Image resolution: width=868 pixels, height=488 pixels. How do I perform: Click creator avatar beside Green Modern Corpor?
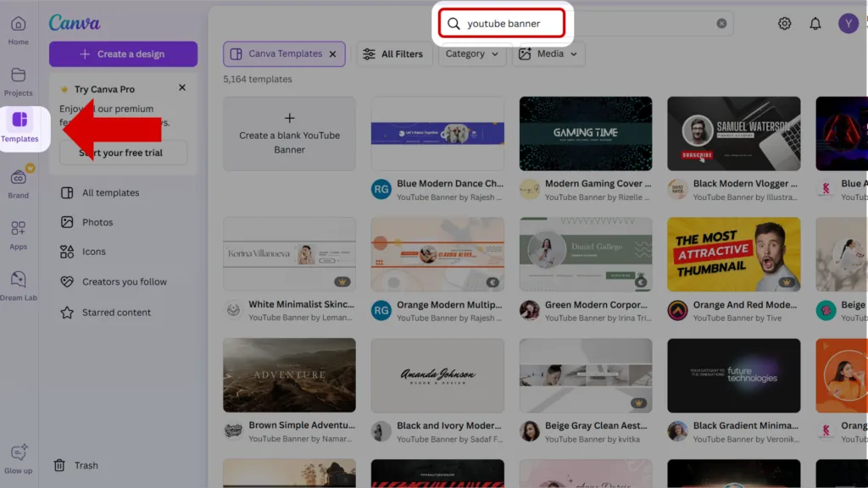click(x=529, y=310)
